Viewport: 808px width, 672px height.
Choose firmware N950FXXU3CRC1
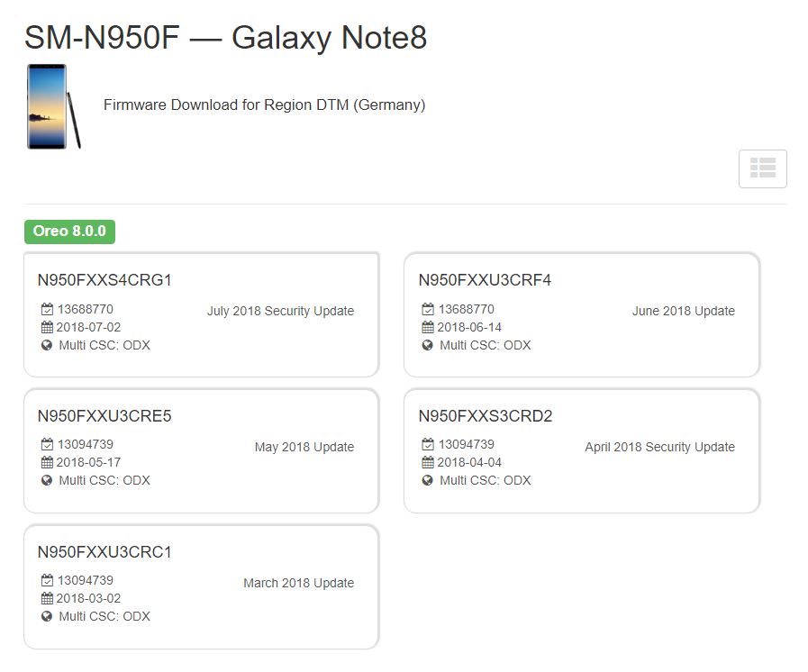[x=104, y=552]
